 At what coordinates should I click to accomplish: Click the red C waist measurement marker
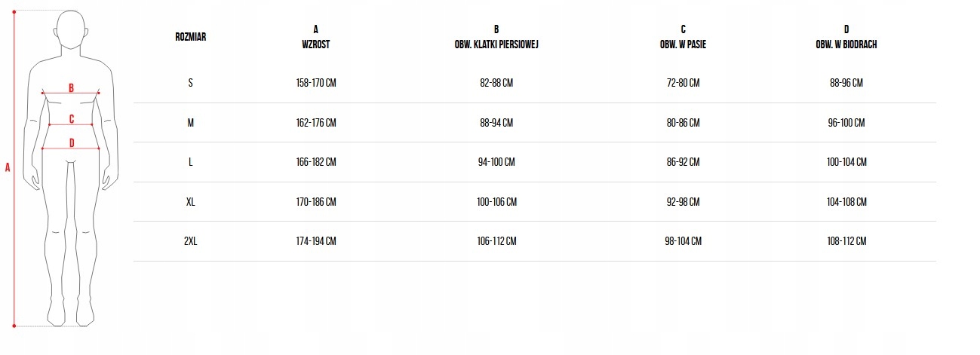click(x=71, y=118)
